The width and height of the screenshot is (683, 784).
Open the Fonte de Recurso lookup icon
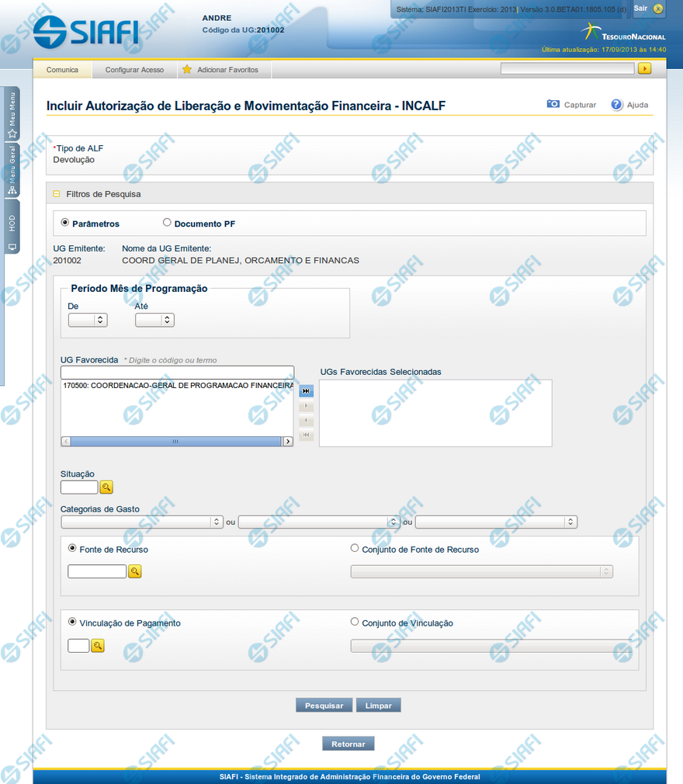click(x=134, y=571)
